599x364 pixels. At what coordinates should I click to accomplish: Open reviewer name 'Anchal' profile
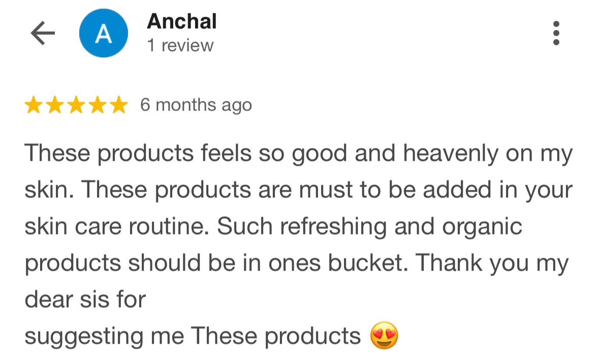pos(181,21)
